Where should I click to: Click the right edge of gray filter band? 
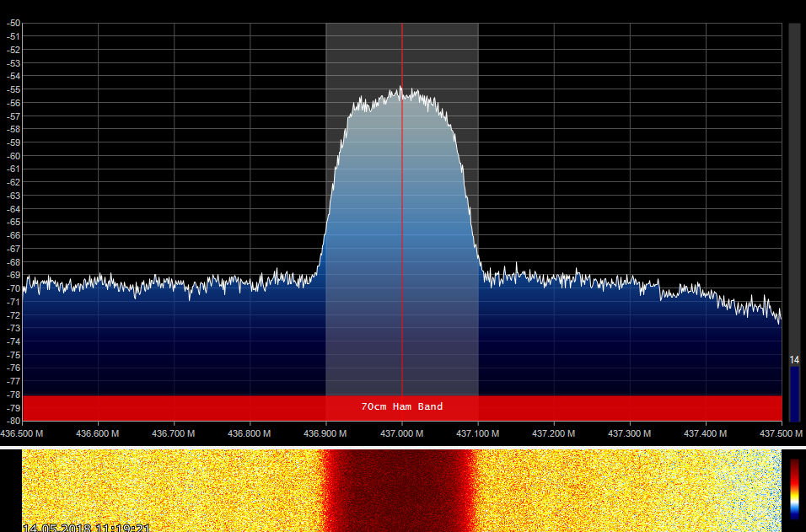pyautogui.click(x=478, y=211)
